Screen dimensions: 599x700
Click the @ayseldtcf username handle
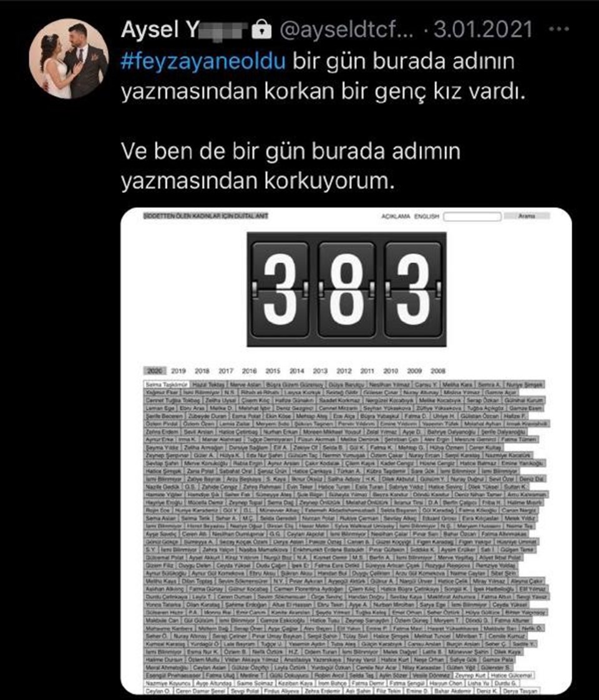click(346, 30)
